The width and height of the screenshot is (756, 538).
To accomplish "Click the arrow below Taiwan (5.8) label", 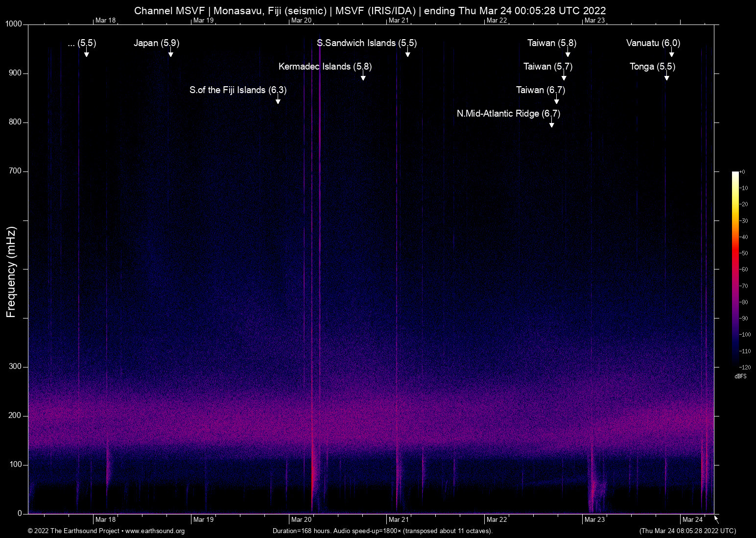I will [568, 53].
